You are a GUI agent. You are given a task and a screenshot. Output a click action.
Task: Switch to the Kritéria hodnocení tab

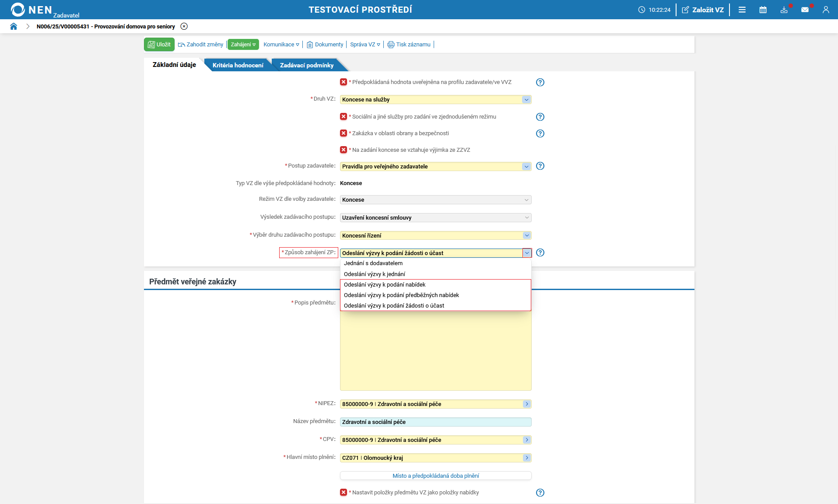(x=238, y=65)
